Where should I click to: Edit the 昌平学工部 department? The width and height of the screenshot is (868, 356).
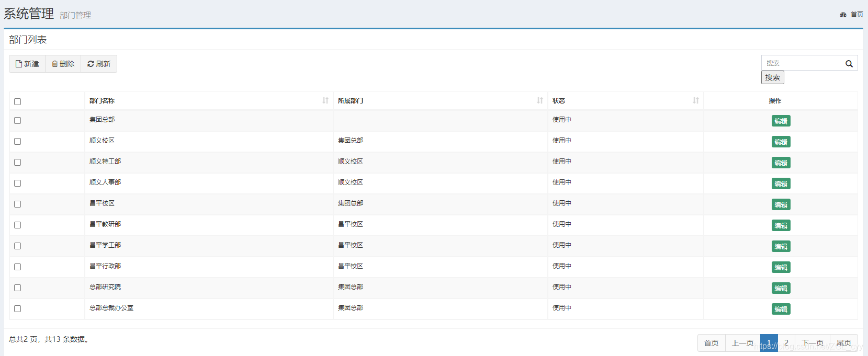[x=781, y=246]
